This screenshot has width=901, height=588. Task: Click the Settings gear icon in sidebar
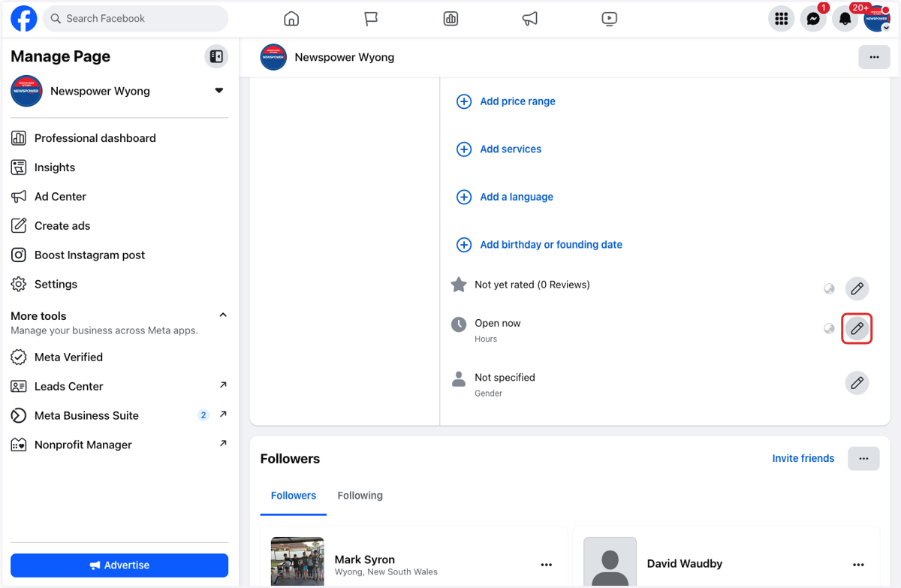(x=19, y=285)
